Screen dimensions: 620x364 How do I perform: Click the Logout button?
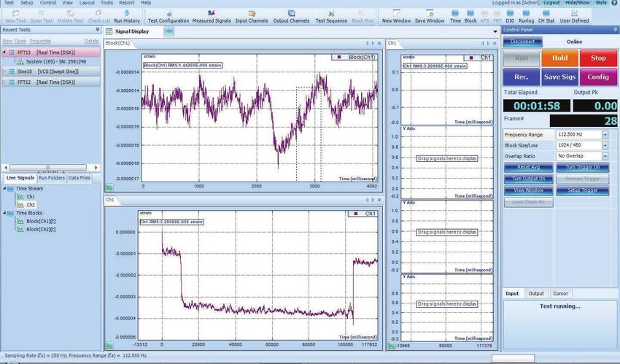tap(551, 3)
